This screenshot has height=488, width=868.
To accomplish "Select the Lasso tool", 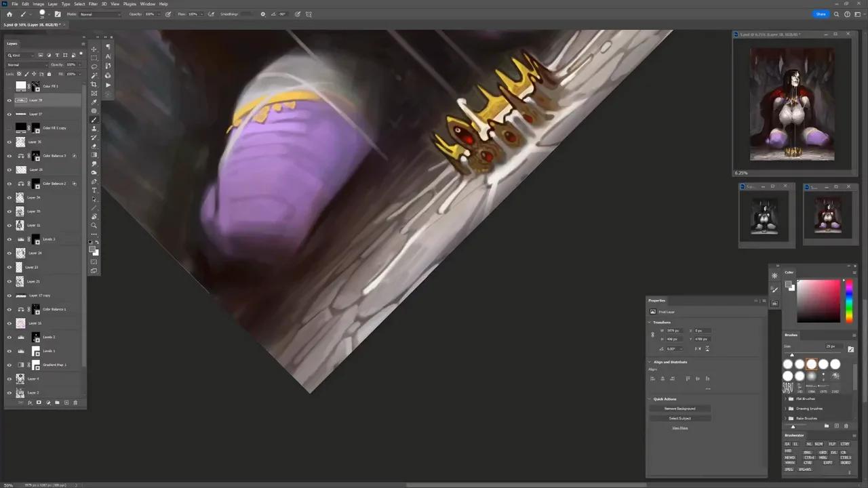I will (94, 67).
